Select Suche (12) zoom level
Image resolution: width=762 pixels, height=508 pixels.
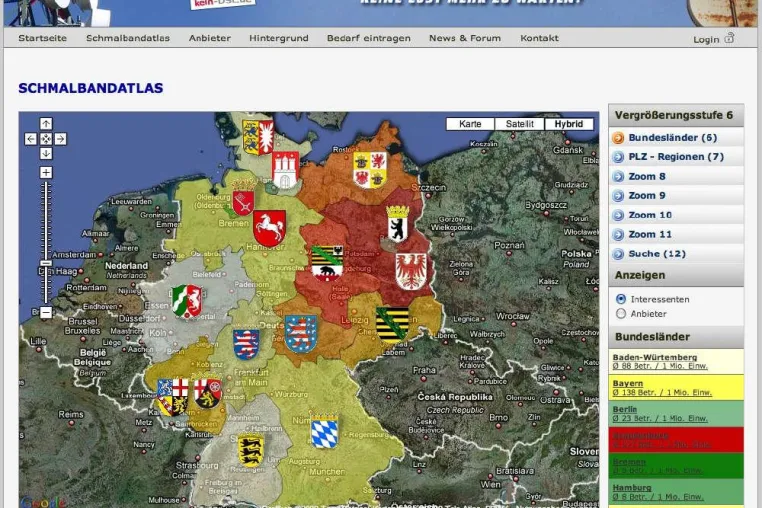pyautogui.click(x=676, y=254)
